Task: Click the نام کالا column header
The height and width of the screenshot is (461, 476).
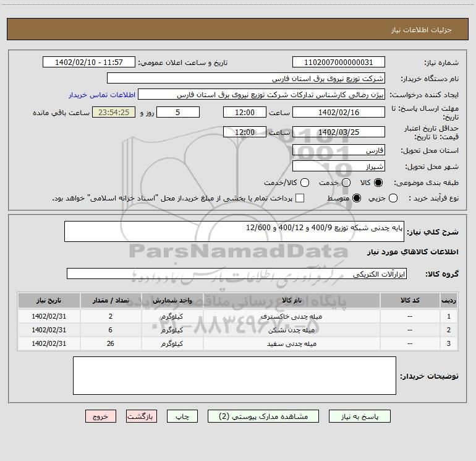Action: coord(291,300)
